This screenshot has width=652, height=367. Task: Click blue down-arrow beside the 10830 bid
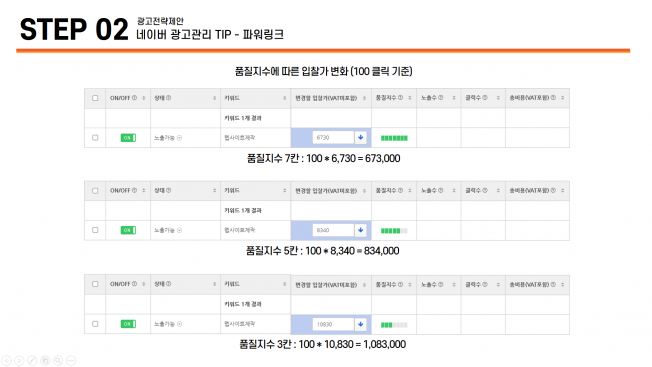[x=361, y=324]
